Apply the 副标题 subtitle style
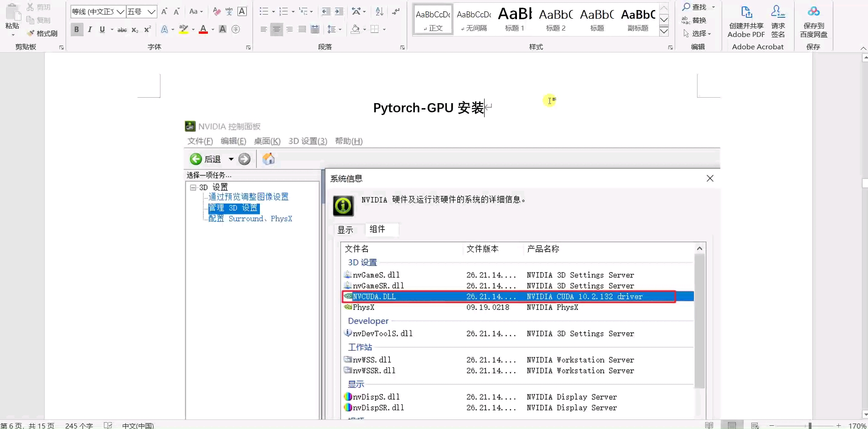The height and width of the screenshot is (429, 868). point(638,19)
